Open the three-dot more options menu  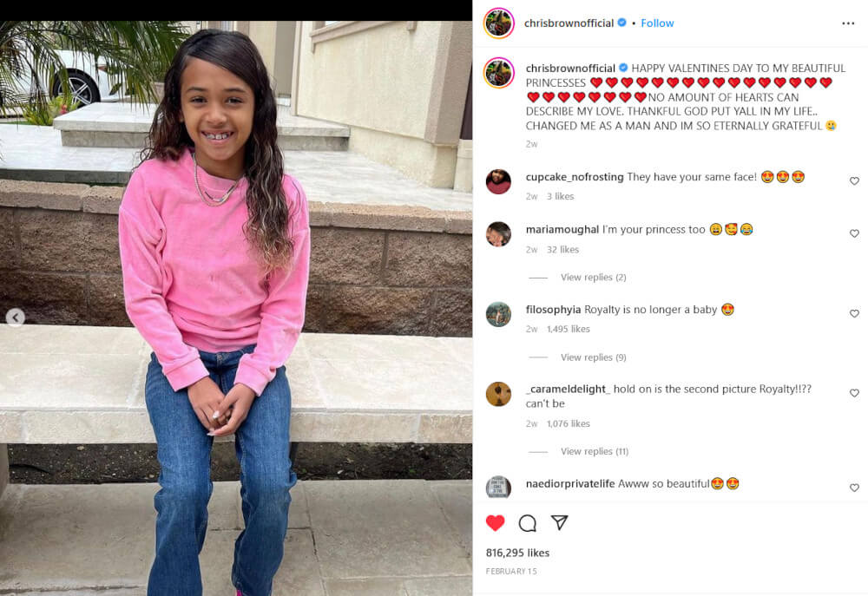coord(848,23)
